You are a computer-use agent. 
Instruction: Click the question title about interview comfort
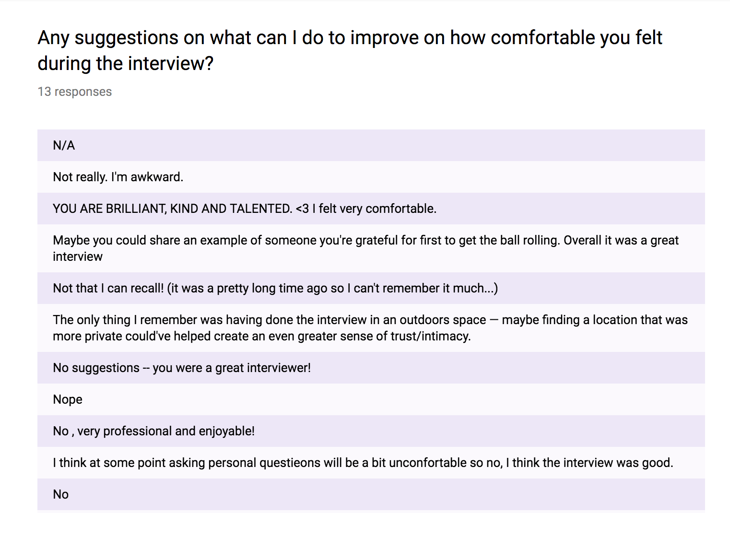[350, 38]
